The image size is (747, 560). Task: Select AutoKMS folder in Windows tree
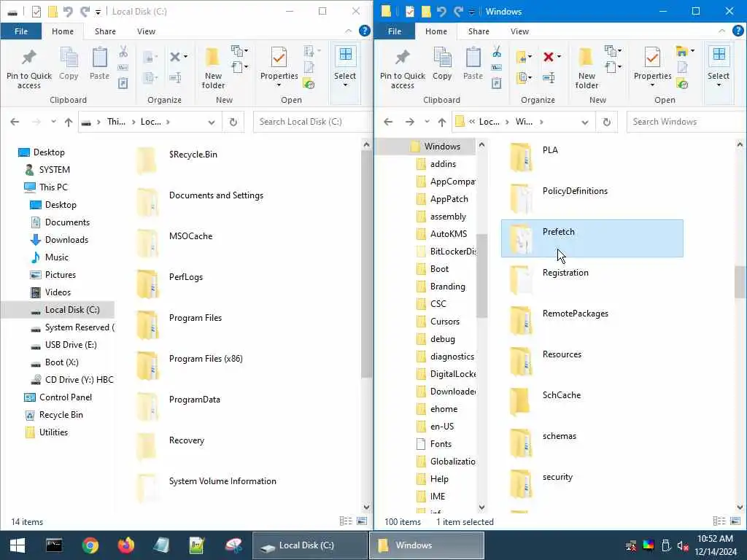[x=449, y=234]
